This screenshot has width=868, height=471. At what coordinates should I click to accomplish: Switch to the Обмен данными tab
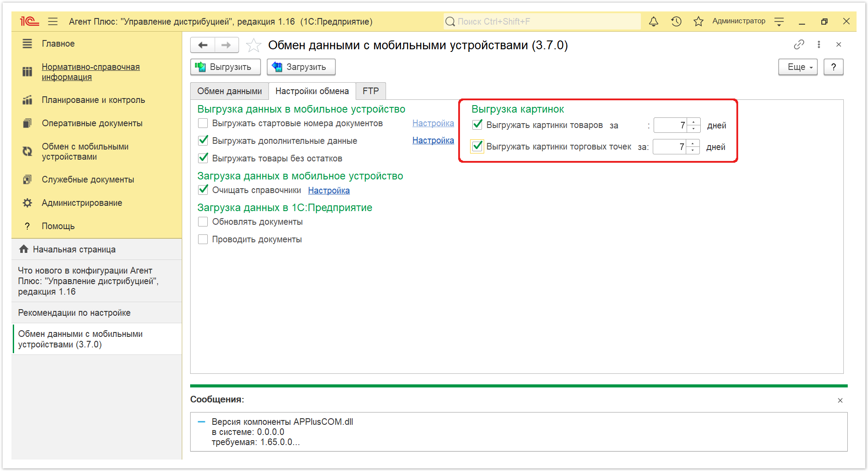click(x=229, y=91)
